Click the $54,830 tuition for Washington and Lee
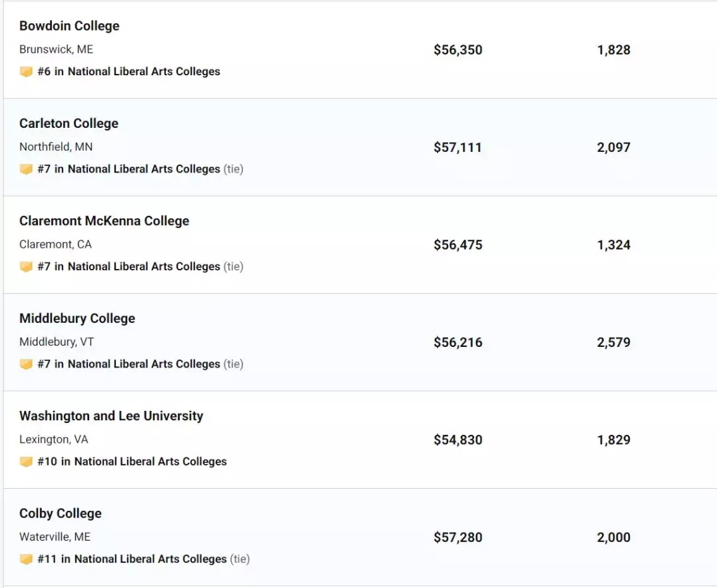The height and width of the screenshot is (588, 717). (458, 440)
